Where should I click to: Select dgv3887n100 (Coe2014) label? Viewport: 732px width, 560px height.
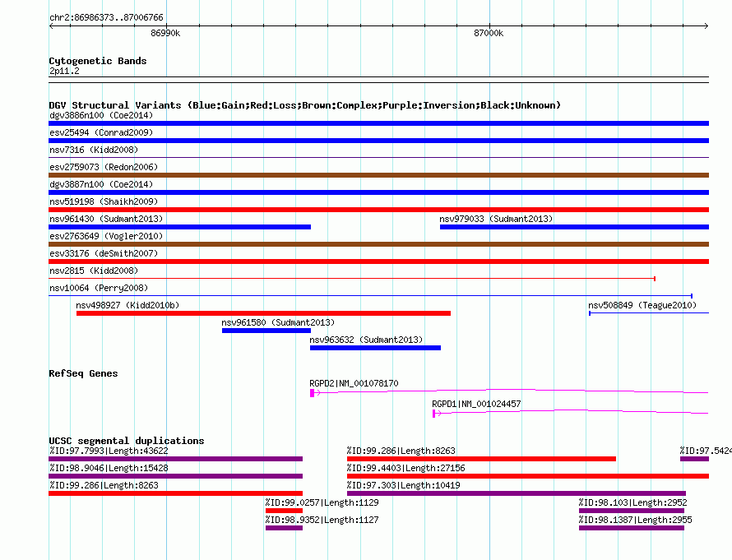(x=101, y=184)
